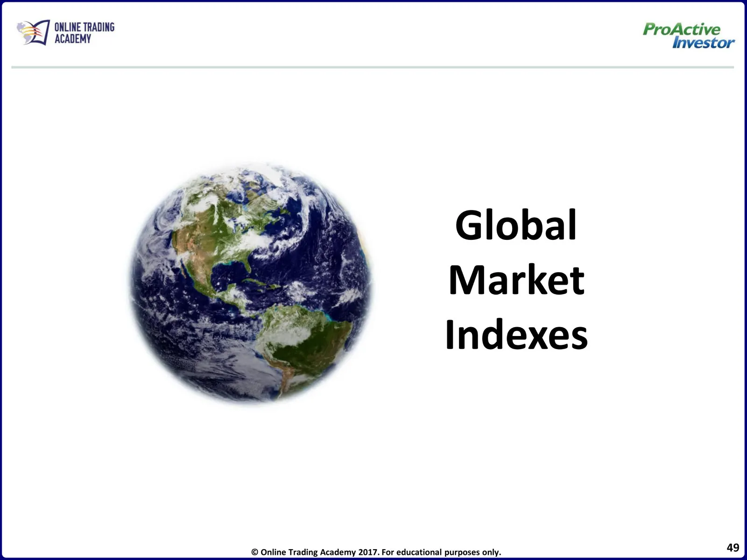Click the horizontal divider line below the header
747x560 pixels.
tap(373, 67)
